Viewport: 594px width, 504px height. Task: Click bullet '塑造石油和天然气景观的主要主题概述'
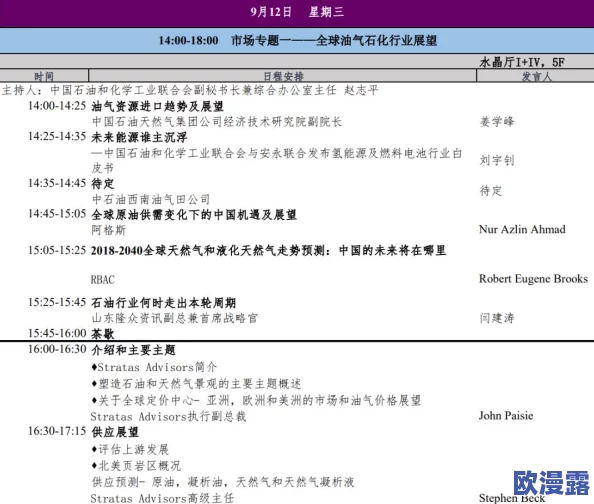196,384
